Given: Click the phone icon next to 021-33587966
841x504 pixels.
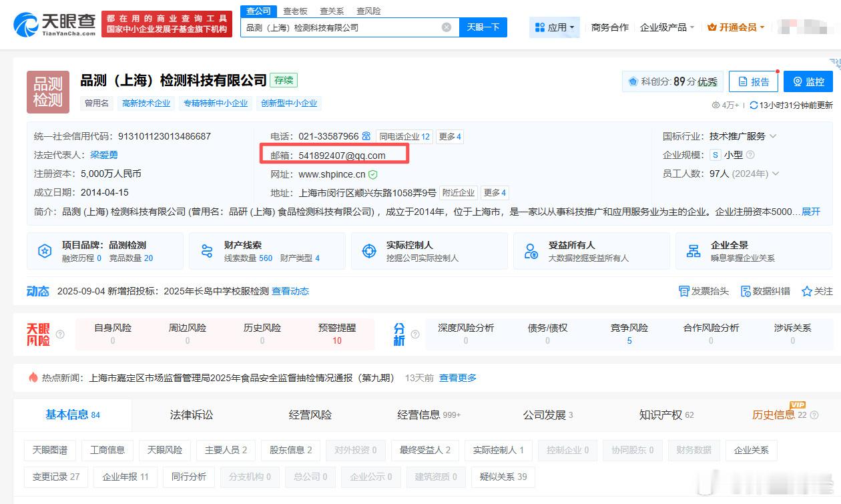Looking at the screenshot, I should 366,136.
